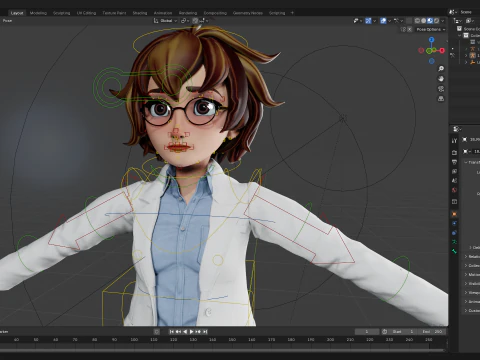This screenshot has height=360, width=480.
Task: Jump to the first frame
Action: click(x=172, y=332)
